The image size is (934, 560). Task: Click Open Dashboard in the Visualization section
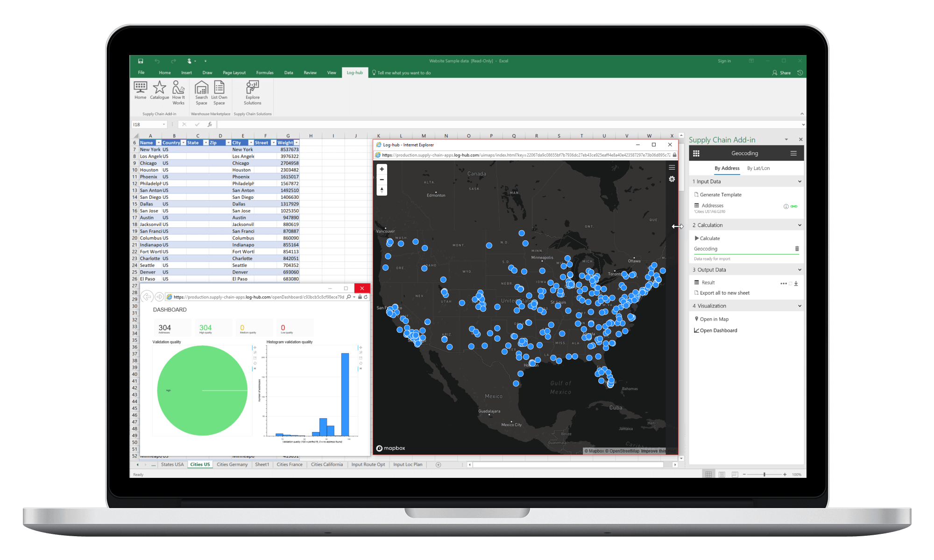coord(718,330)
